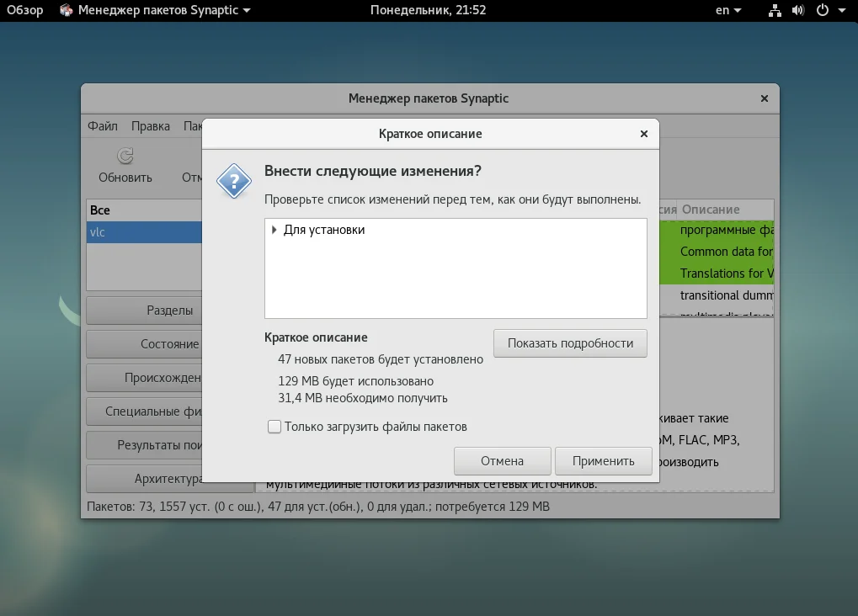Click the 31,4 MB необходимо получить text
Screen dimensions: 858x616
pos(363,398)
